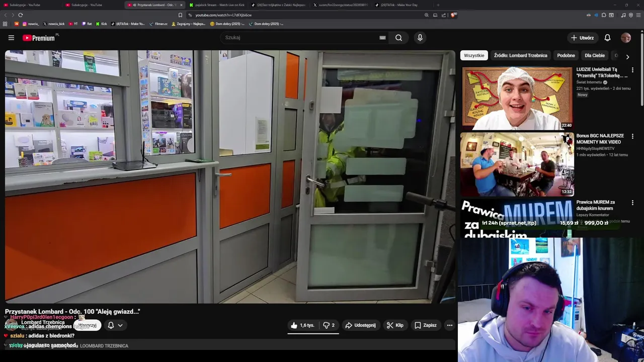Click the Utwórz create button
Image resolution: width=644 pixels, height=362 pixels.
click(x=582, y=38)
